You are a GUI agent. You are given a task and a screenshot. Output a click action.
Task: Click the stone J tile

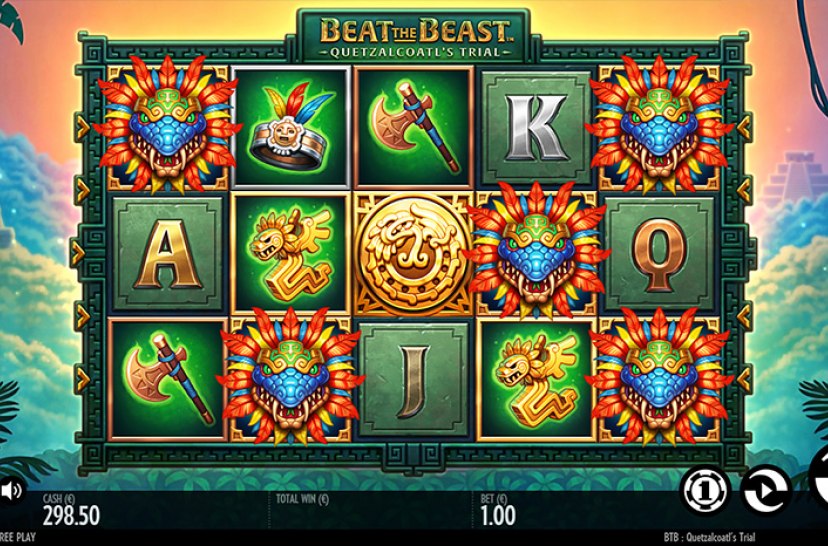[413, 380]
